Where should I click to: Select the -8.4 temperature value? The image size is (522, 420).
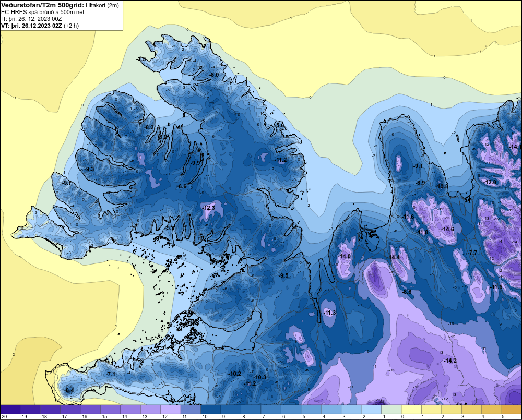(x=69, y=390)
